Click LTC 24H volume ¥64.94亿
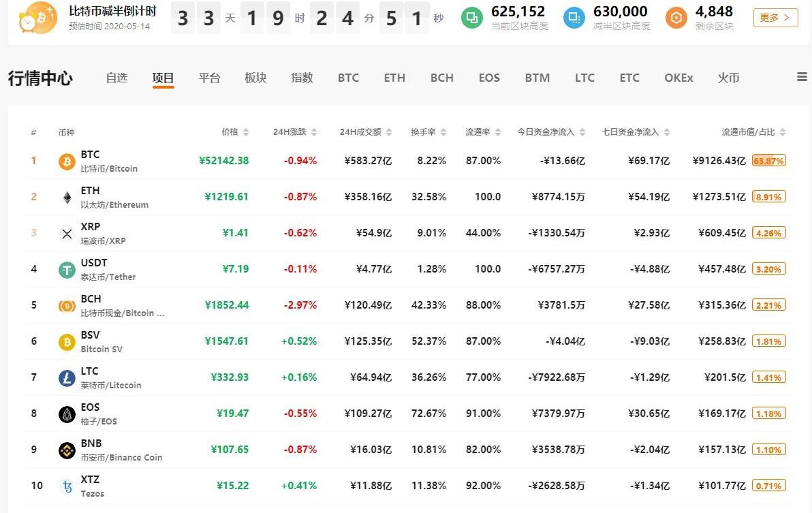 coord(371,377)
